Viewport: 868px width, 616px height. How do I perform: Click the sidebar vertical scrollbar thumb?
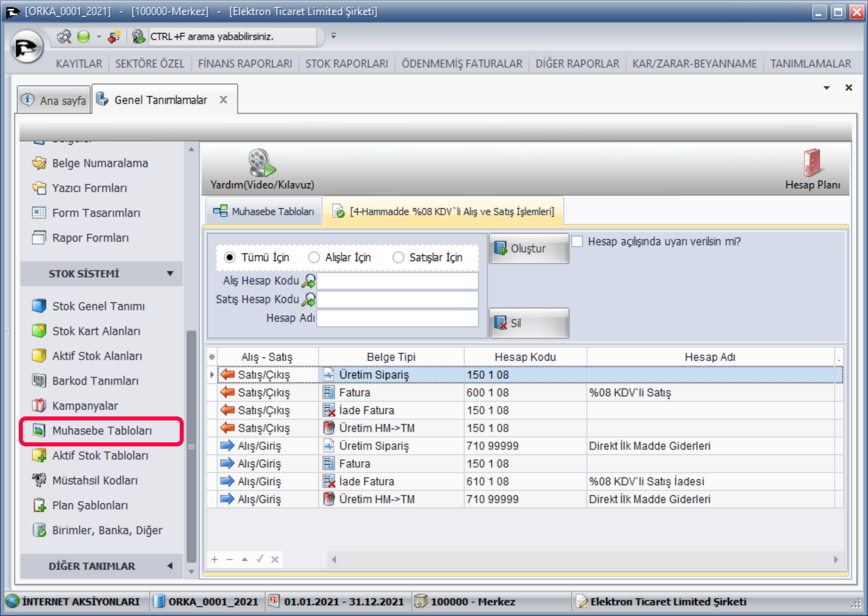click(191, 446)
